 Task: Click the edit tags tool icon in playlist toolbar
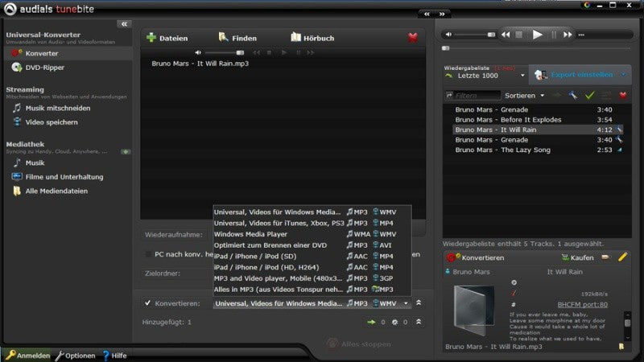point(572,96)
